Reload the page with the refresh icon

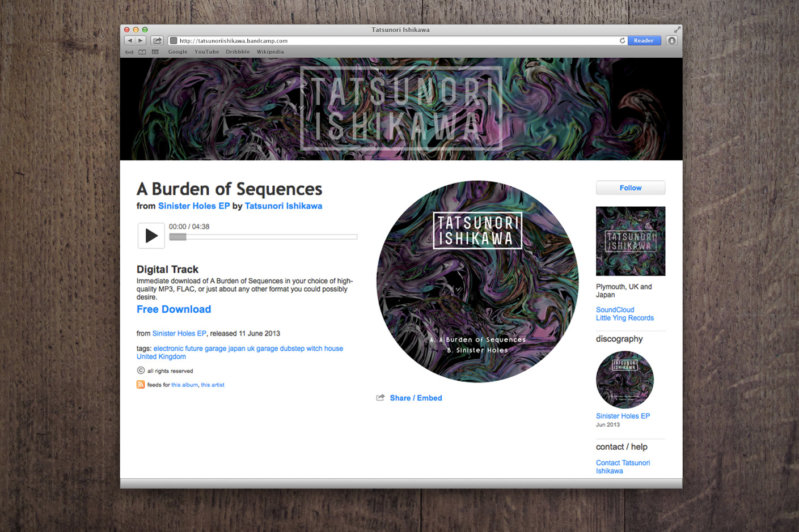pos(622,41)
